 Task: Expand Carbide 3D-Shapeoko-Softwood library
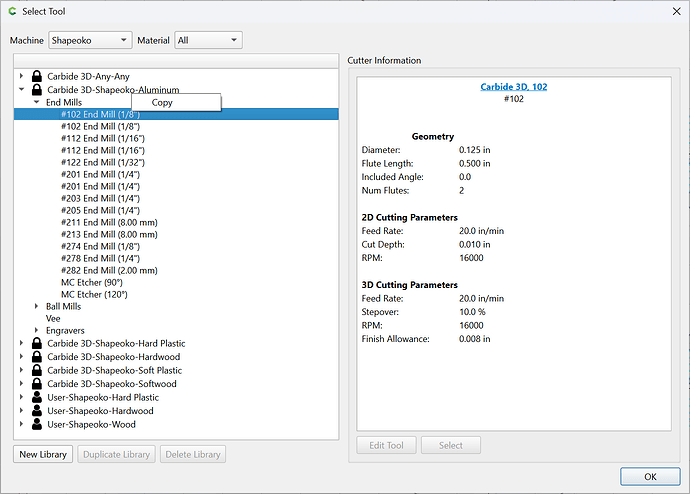tap(21, 384)
